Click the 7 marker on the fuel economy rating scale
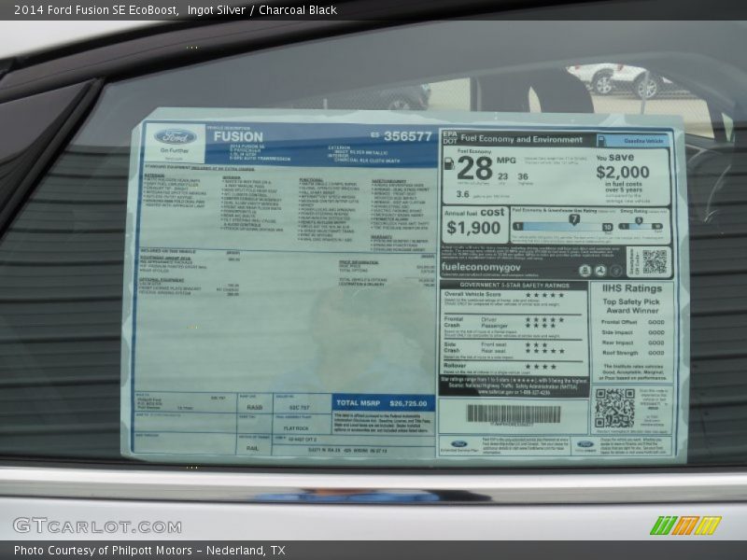The height and width of the screenshot is (560, 747). (x=574, y=219)
